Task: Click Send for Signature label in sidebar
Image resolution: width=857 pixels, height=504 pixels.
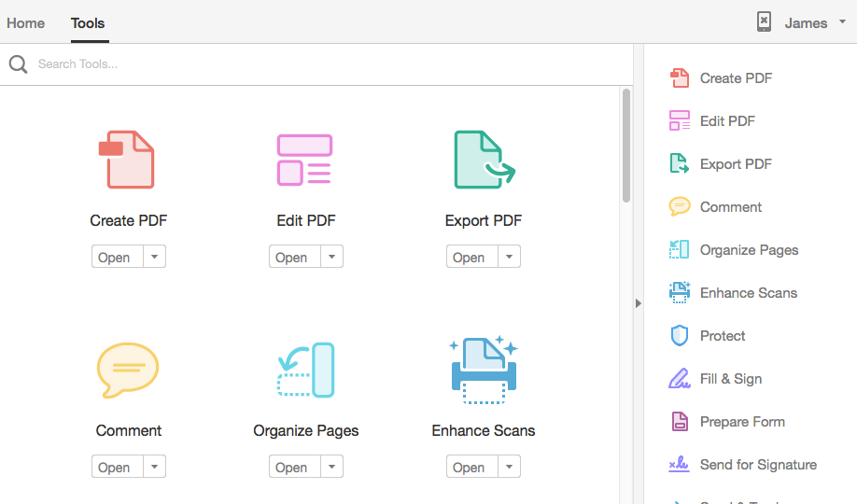Action: [759, 465]
